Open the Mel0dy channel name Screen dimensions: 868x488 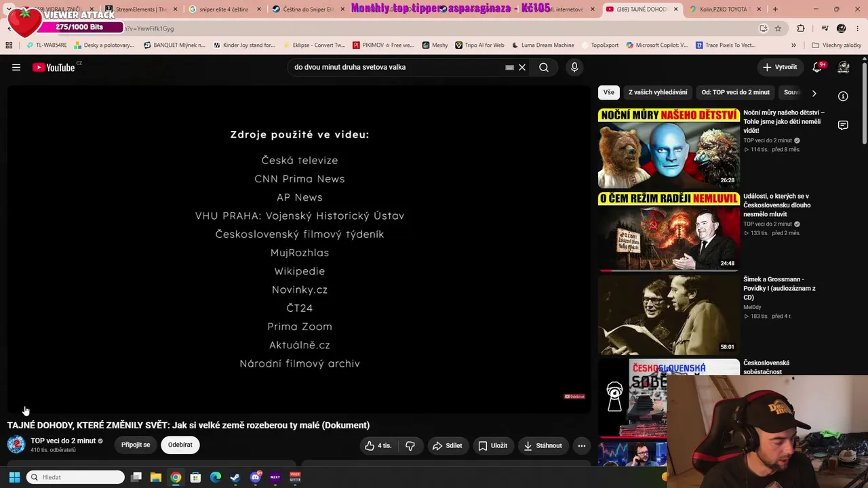752,307
